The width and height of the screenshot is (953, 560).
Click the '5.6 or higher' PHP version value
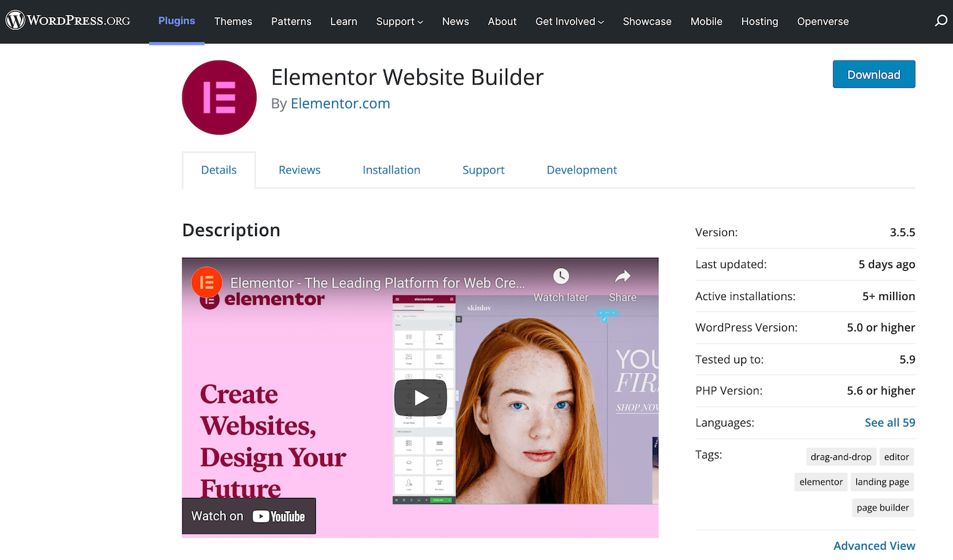tap(881, 391)
